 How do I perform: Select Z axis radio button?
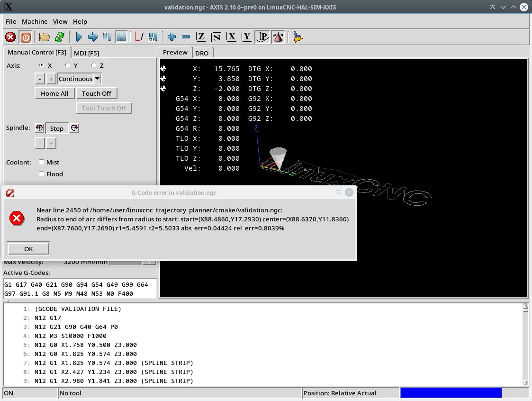point(94,65)
